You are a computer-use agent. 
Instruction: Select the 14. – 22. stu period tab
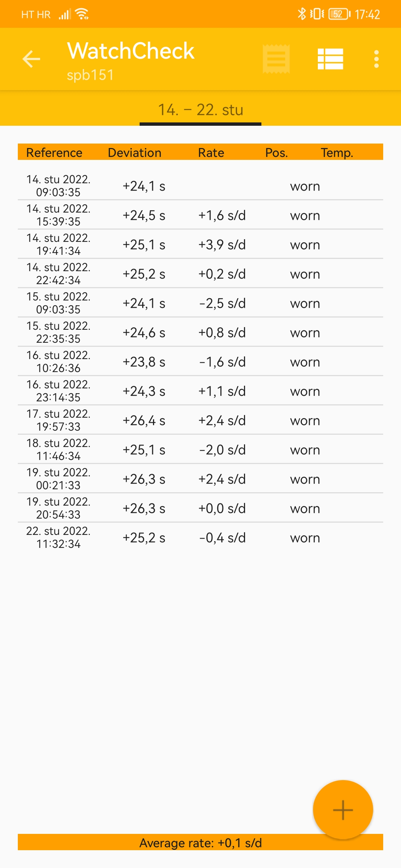(x=200, y=110)
